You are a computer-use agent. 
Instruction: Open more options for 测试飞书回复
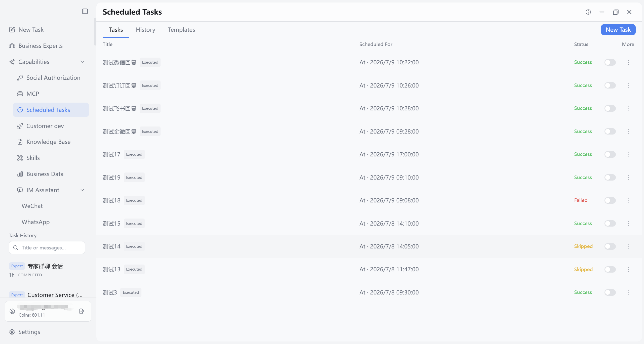pos(628,108)
